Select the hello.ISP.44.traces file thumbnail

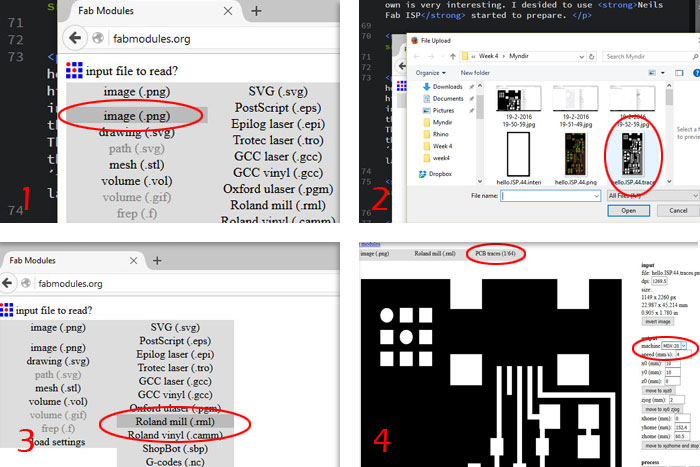(633, 158)
